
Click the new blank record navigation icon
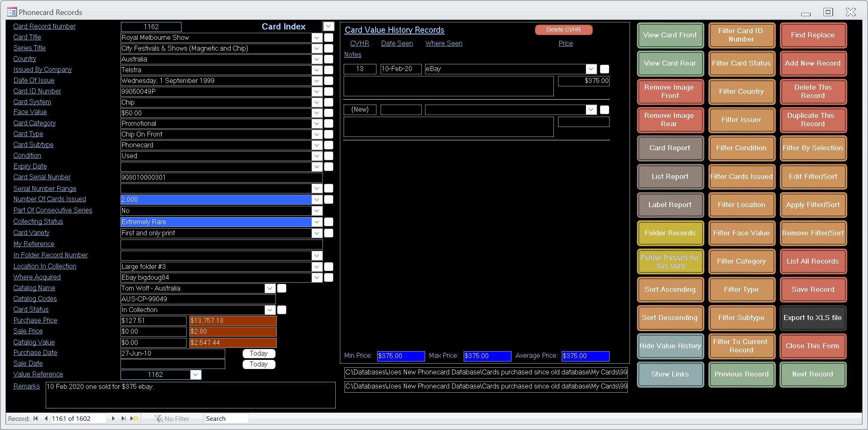pyautogui.click(x=134, y=418)
